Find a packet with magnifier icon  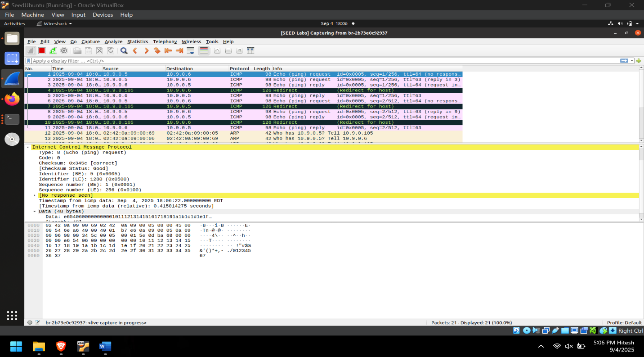tap(124, 51)
